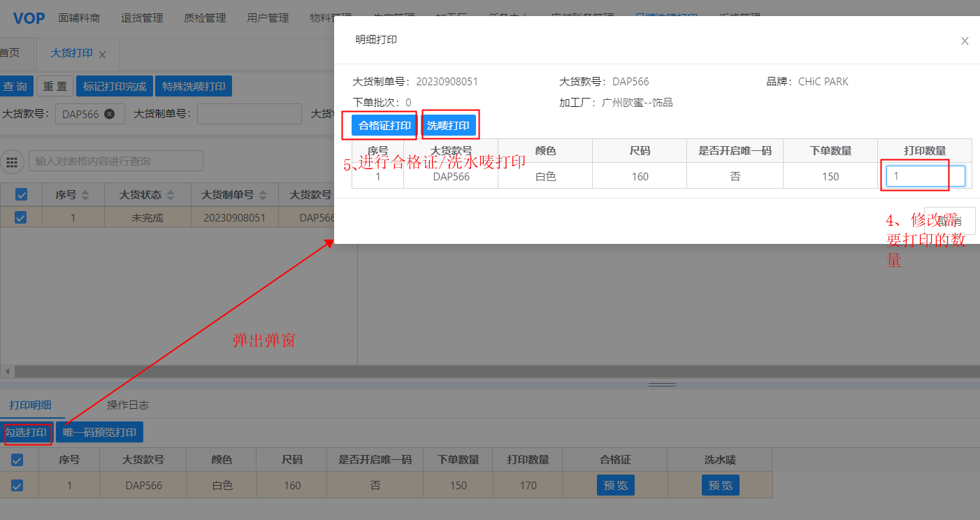Click the grid column settings icon
Viewport: 980px width, 520px height.
pos(12,161)
